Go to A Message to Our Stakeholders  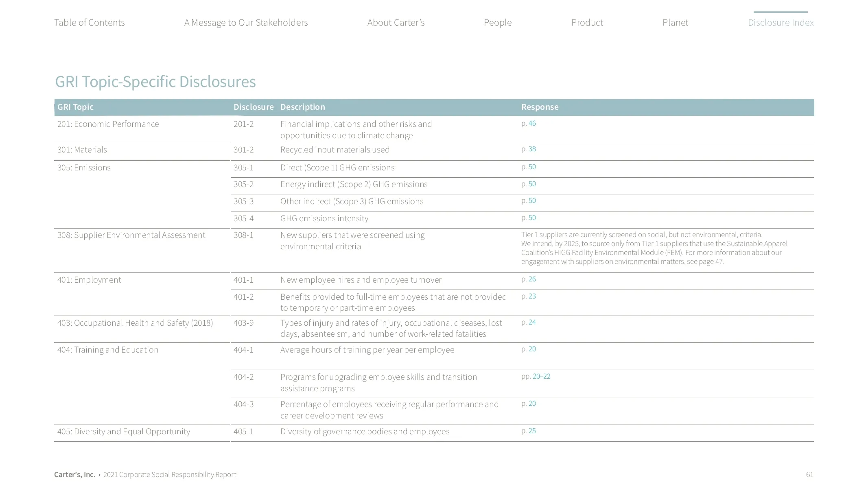click(x=246, y=22)
